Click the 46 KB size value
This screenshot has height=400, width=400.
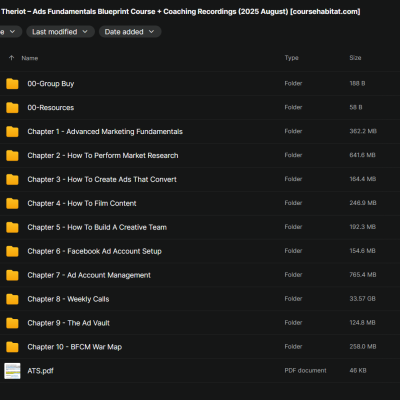coord(358,370)
